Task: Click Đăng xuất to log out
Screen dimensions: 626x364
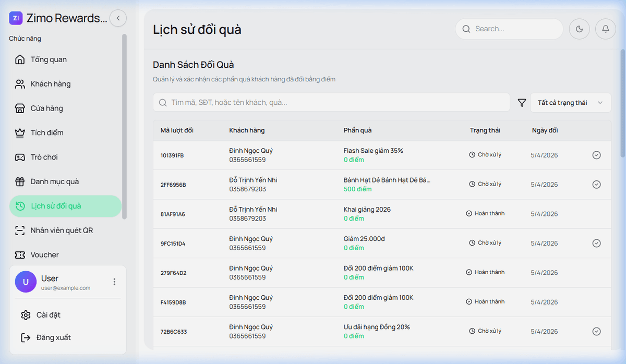Action: (53, 337)
